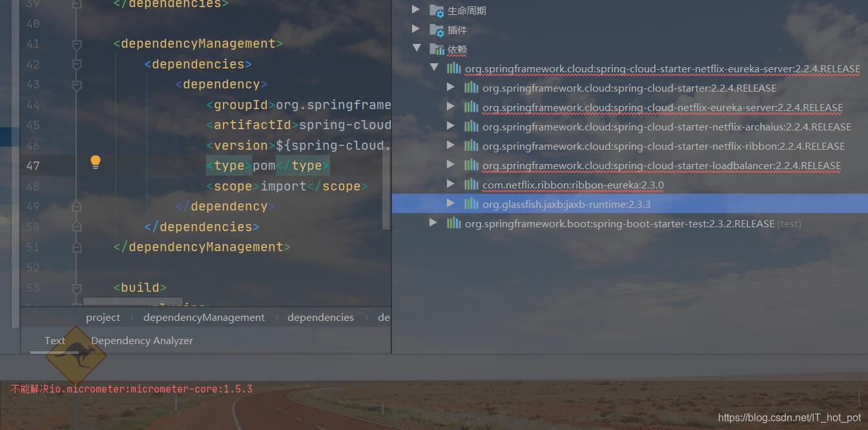Click library icon of ribbon-eureka:2.3.0
The image size is (868, 430).
(471, 185)
